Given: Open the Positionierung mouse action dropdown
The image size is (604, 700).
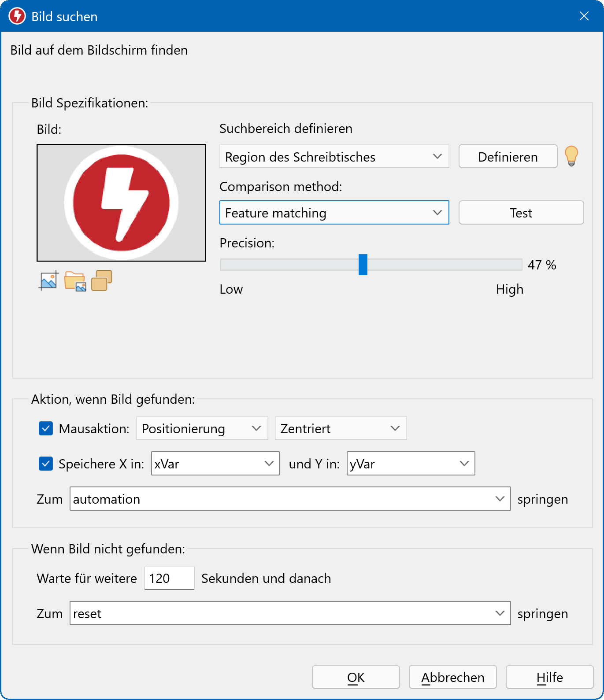Looking at the screenshot, I should click(202, 428).
